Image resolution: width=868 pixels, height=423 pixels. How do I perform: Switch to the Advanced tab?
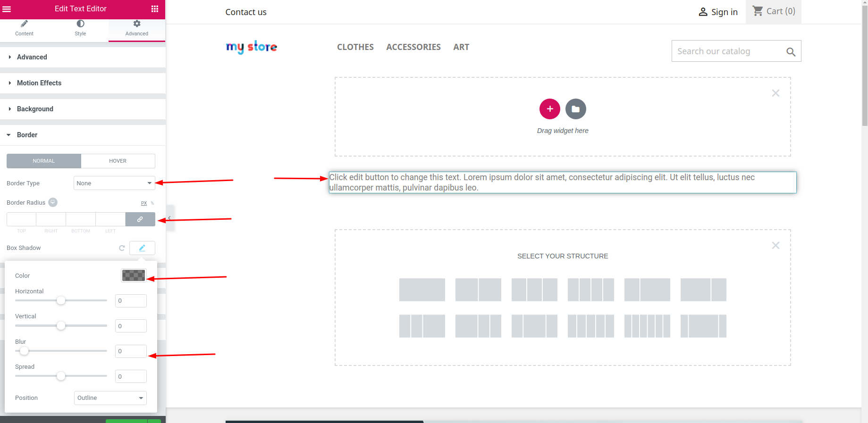click(137, 28)
